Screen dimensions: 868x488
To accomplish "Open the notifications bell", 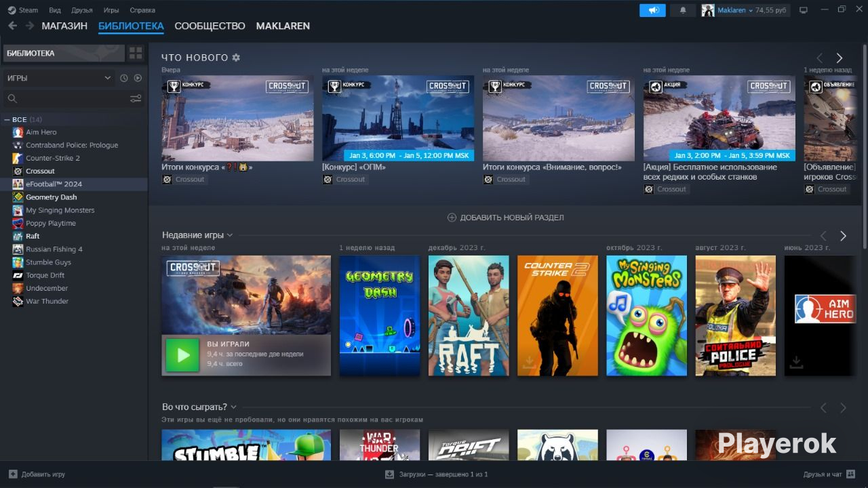I will tap(683, 10).
